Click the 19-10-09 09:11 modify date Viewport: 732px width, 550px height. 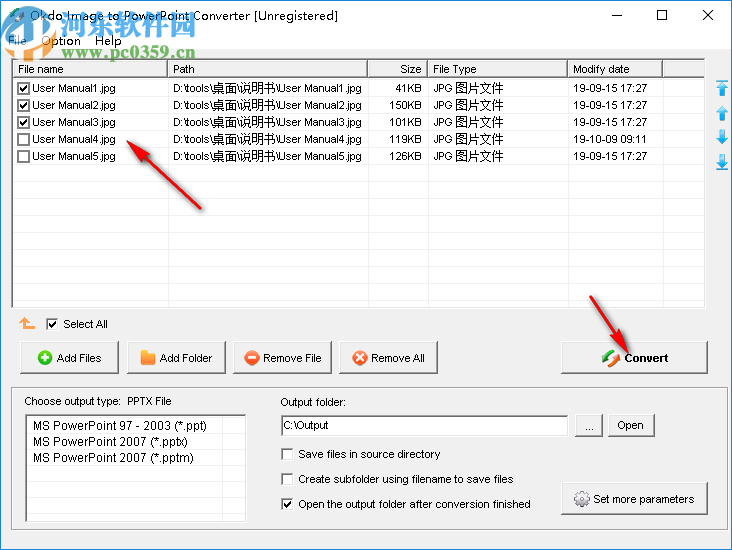pyautogui.click(x=610, y=139)
